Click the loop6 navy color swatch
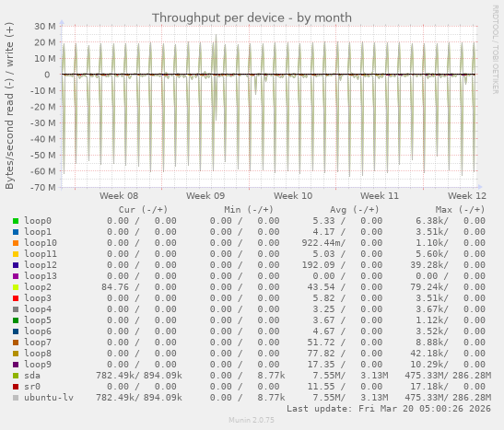The width and height of the screenshot is (504, 430). [16, 331]
